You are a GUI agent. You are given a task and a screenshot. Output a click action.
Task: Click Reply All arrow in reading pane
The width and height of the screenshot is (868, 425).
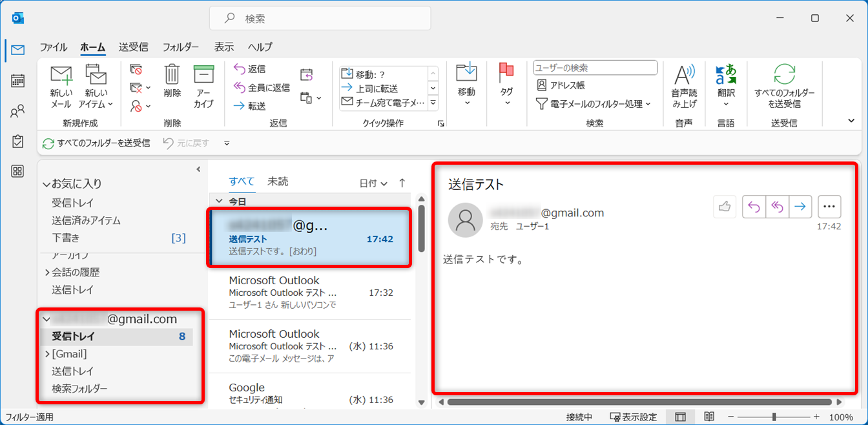pos(777,207)
